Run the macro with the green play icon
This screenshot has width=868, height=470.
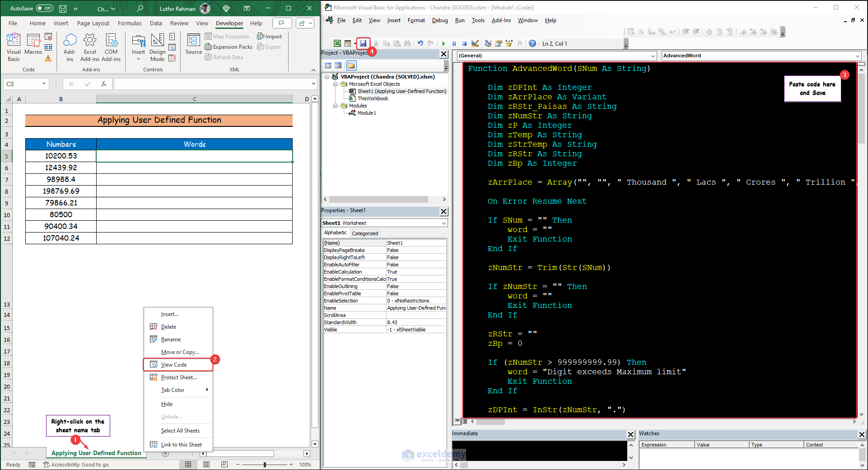443,43
